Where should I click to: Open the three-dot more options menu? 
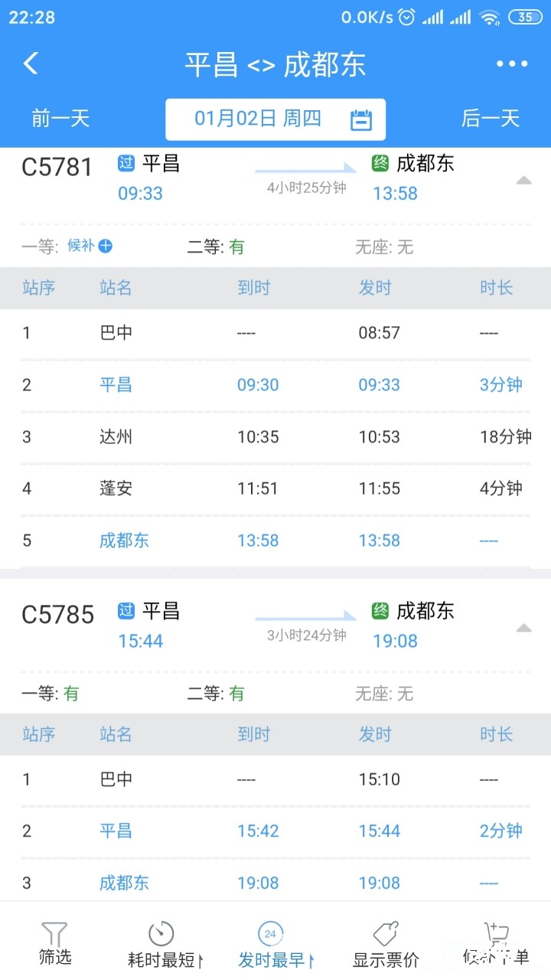(x=512, y=64)
